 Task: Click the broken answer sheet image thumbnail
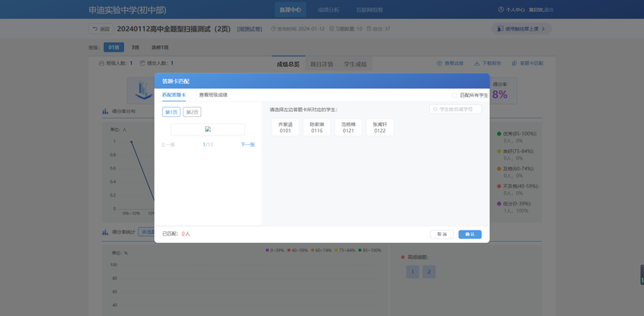[208, 129]
